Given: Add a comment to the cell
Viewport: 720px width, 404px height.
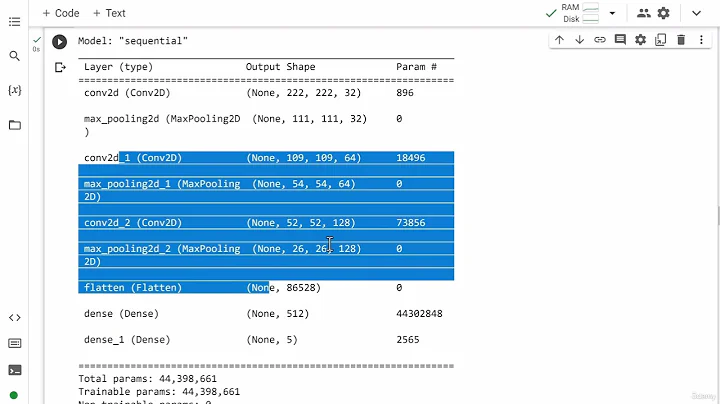Looking at the screenshot, I should coord(620,40).
